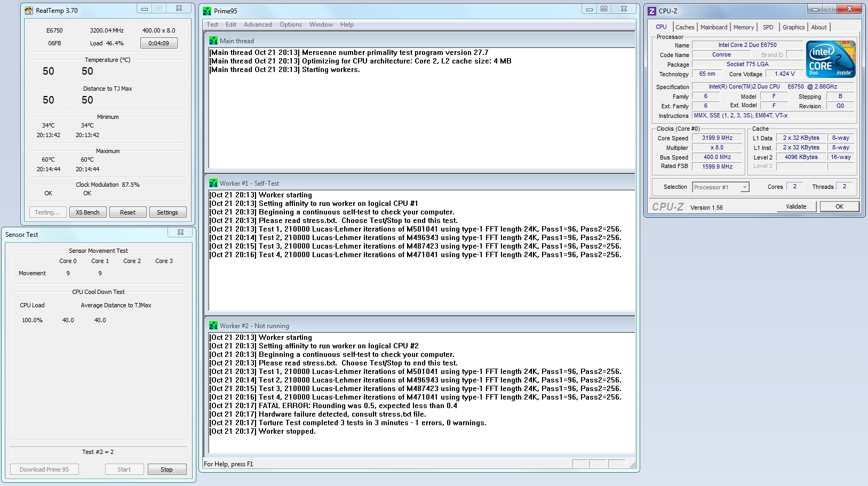
Task: Click the Technology value 65 nm
Action: pos(707,74)
